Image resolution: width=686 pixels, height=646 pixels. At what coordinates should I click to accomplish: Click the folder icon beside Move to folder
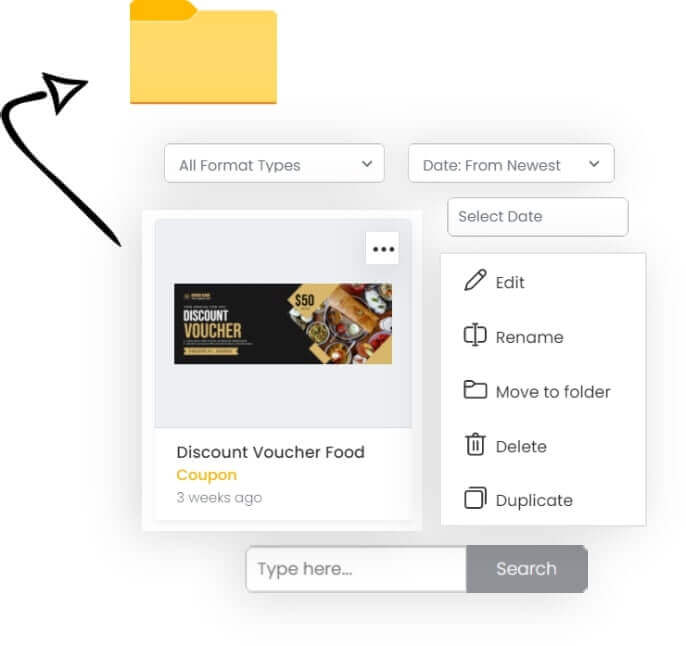coord(475,390)
